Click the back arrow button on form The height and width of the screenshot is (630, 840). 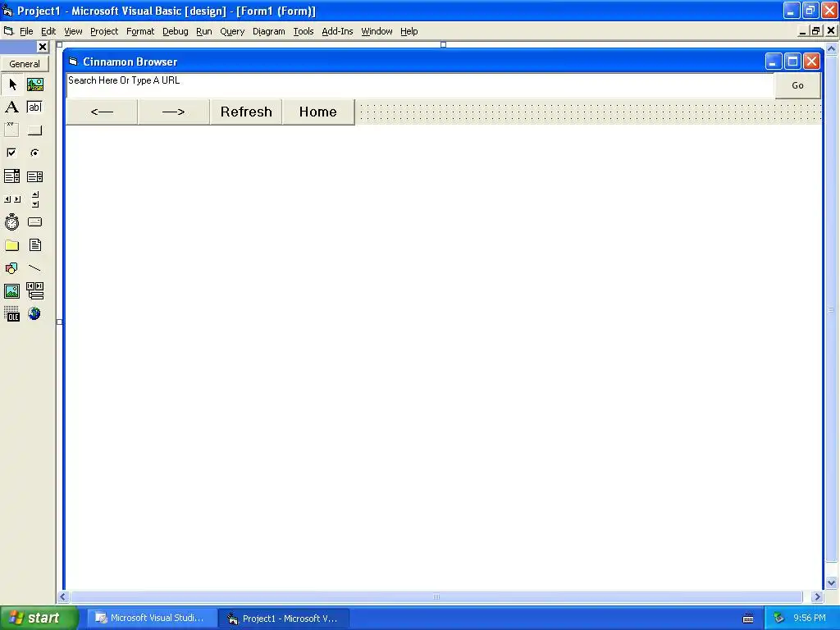click(x=102, y=112)
